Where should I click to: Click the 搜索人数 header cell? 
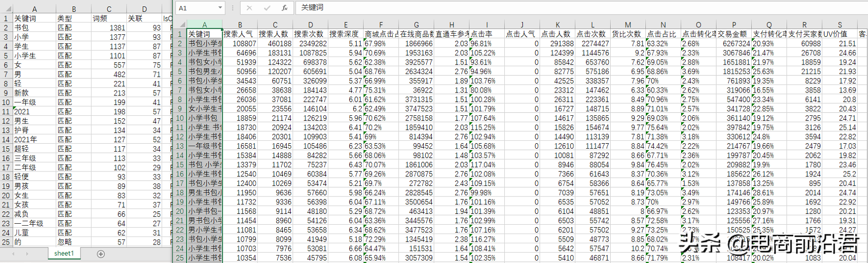[x=275, y=34]
